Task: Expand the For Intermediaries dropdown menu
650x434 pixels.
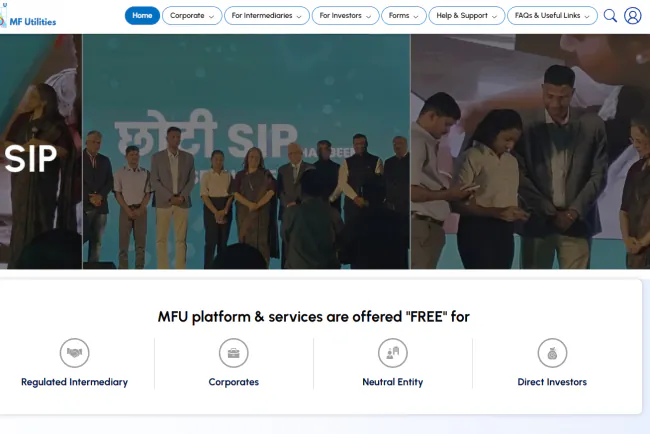Action: [267, 16]
